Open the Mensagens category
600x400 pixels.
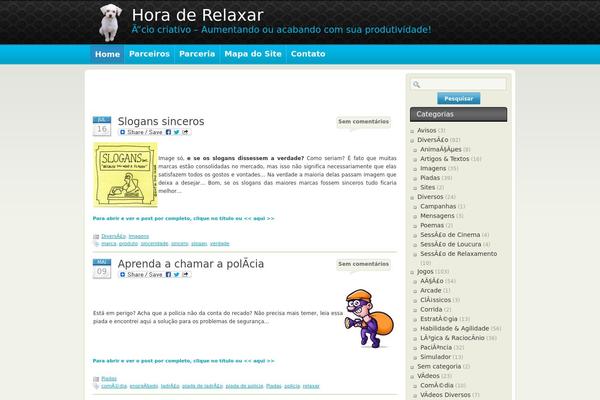pos(437,216)
